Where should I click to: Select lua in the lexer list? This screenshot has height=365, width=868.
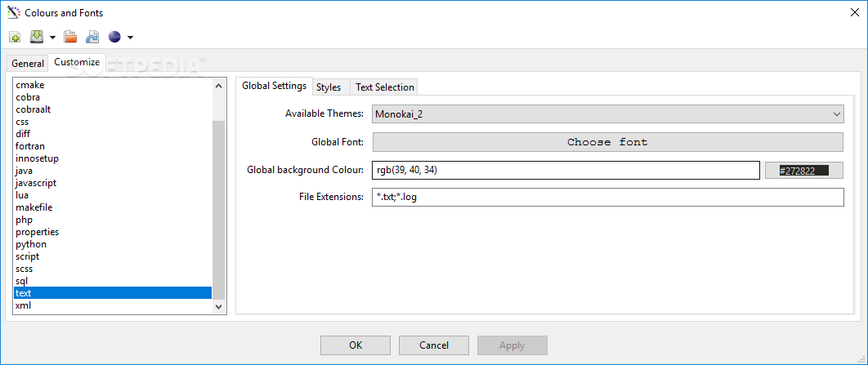point(112,195)
